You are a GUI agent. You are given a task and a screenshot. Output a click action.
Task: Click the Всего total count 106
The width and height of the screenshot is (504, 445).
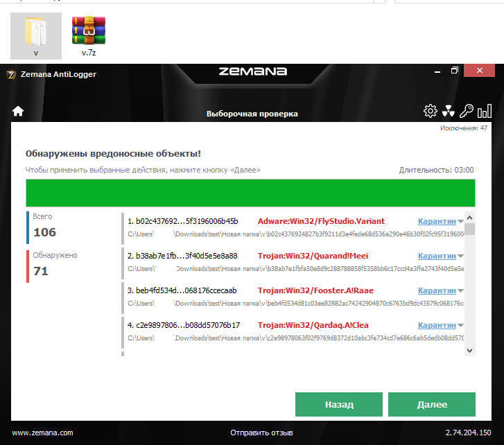pos(44,232)
